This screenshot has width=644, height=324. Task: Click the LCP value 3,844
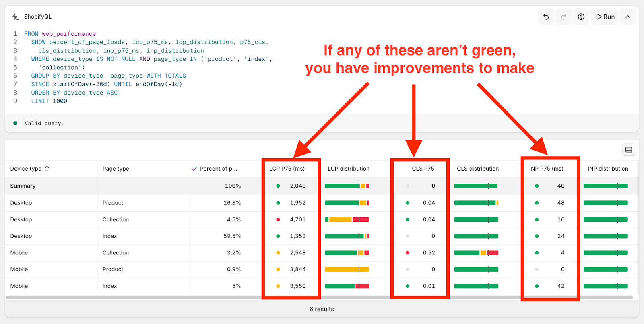tap(298, 269)
